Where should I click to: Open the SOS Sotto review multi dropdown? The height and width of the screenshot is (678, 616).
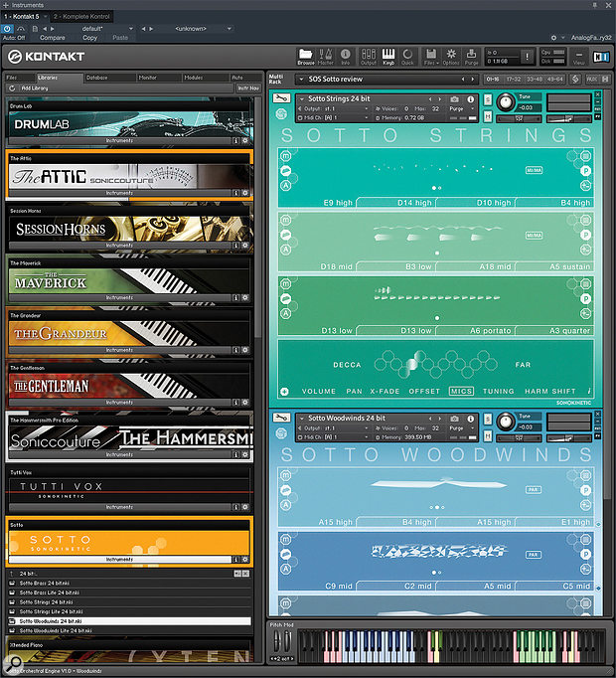pos(301,80)
